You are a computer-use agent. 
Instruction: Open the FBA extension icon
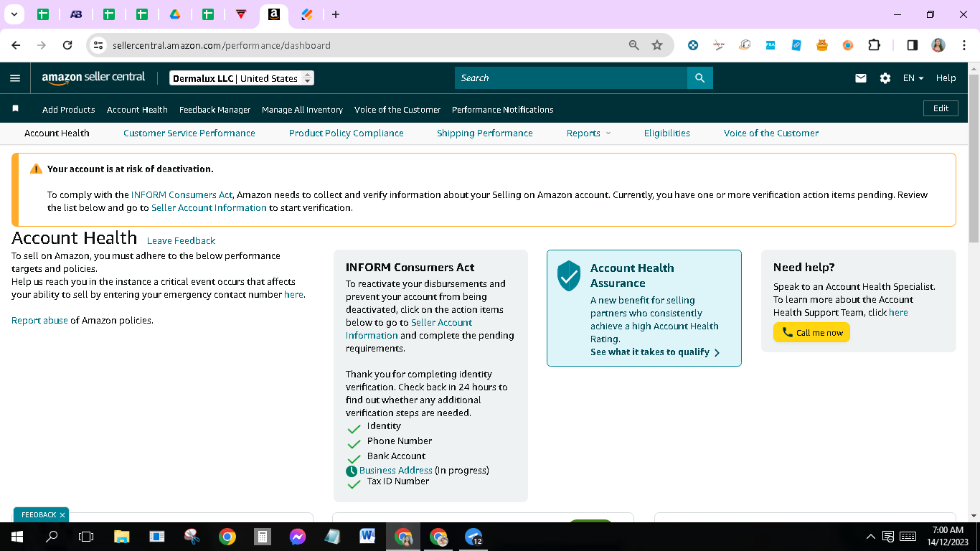point(771,45)
